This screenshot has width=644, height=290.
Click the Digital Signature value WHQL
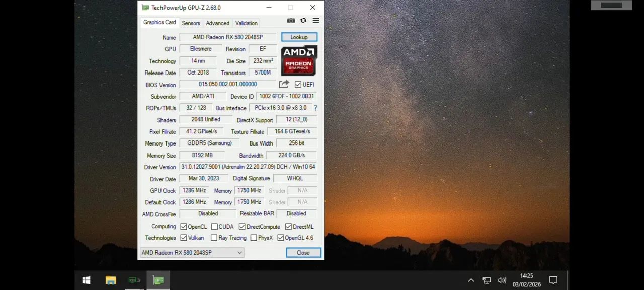(x=295, y=178)
